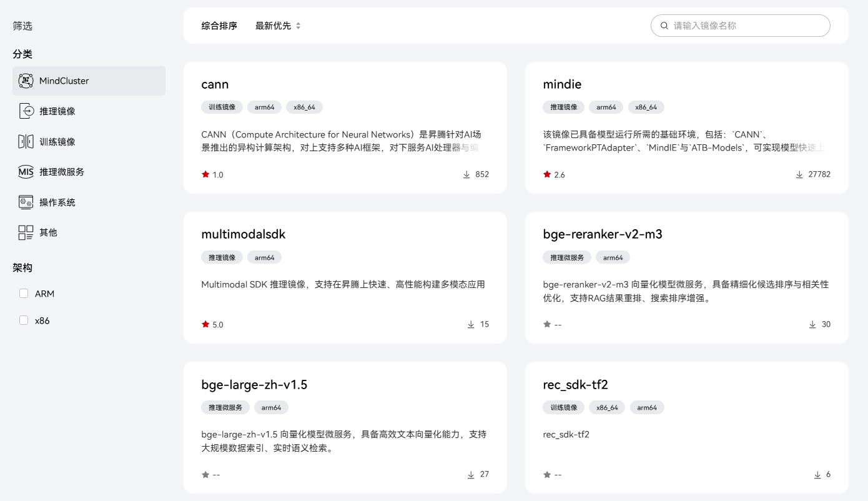Open the cann image title
Viewport: 868px width, 501px height.
tap(215, 84)
